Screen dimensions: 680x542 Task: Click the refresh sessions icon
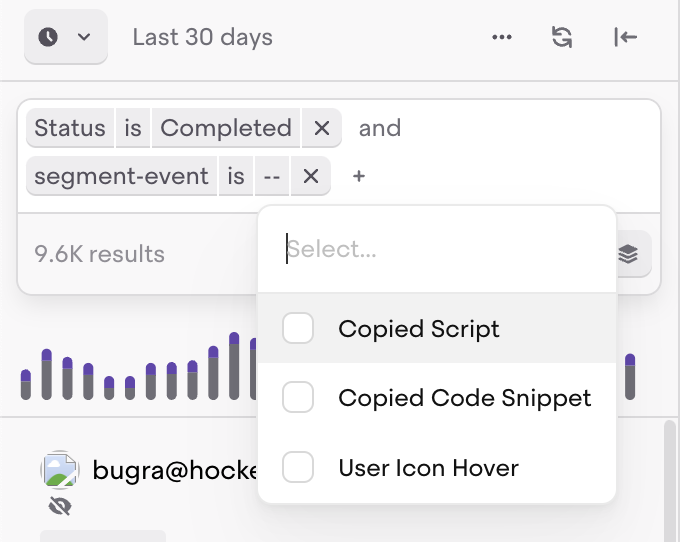point(563,38)
